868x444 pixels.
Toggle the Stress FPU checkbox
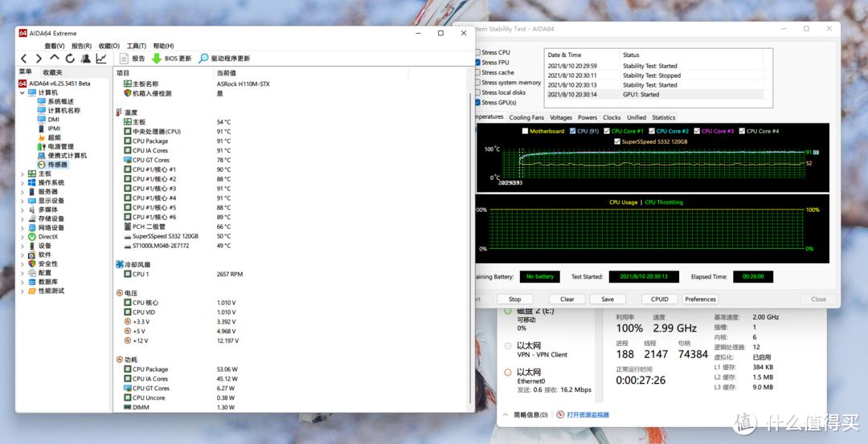(477, 63)
